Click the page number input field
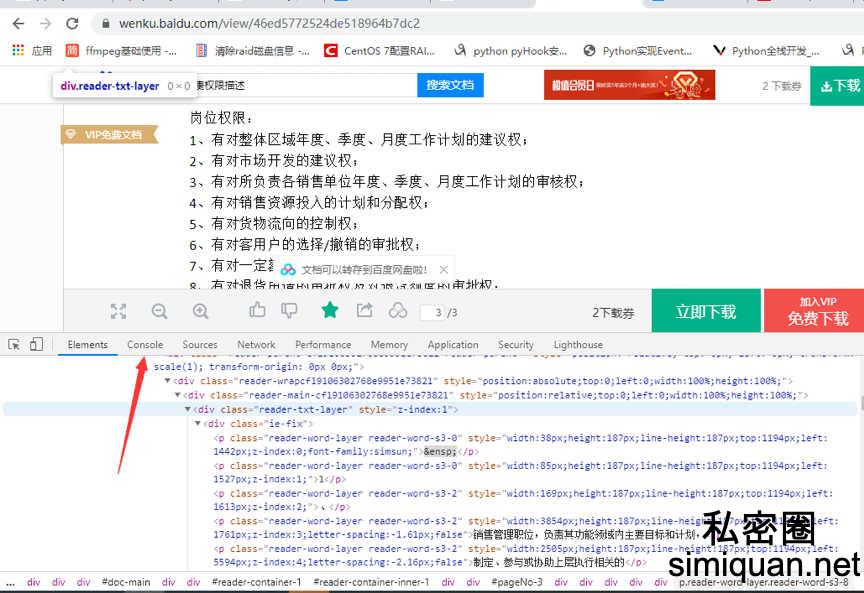Image resolution: width=864 pixels, height=593 pixels. click(x=433, y=313)
